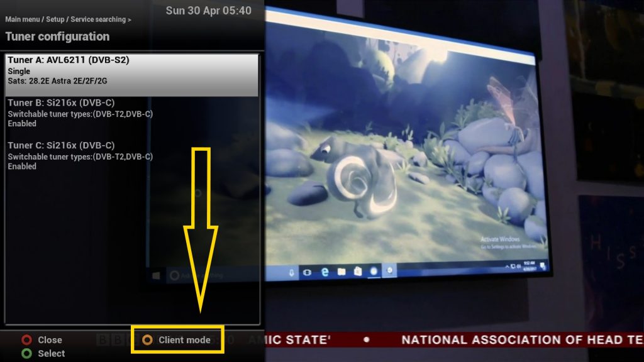The height and width of the screenshot is (362, 644).
Task: Click the 'Tuner configuration' screen title
Action: pyautogui.click(x=57, y=36)
